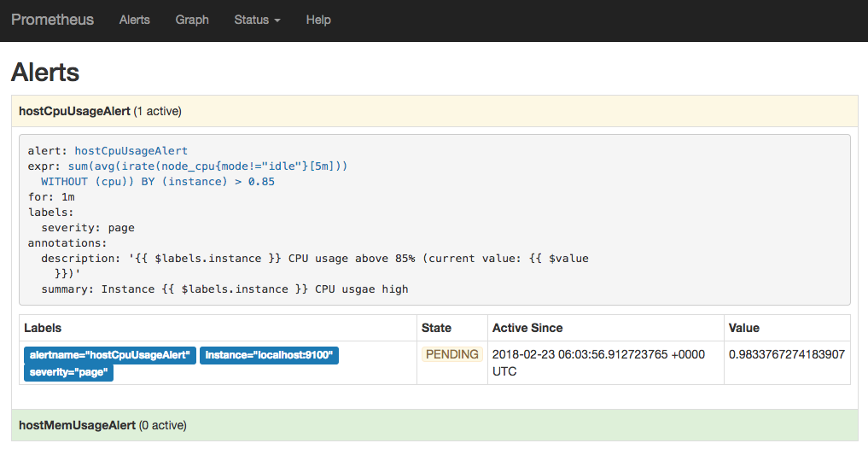Click the PENDING state badge
868x449 pixels.
451,354
